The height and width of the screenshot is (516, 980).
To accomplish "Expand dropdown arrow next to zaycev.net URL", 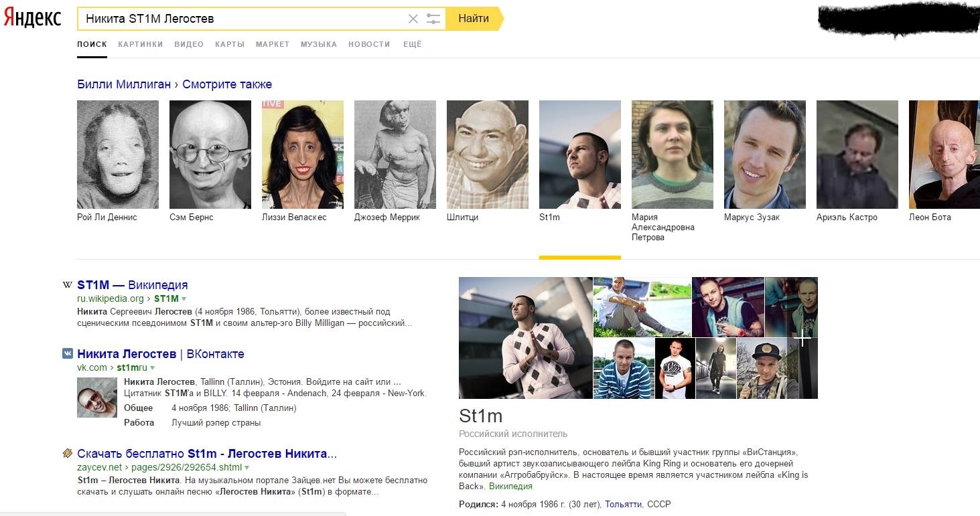I will point(247,468).
